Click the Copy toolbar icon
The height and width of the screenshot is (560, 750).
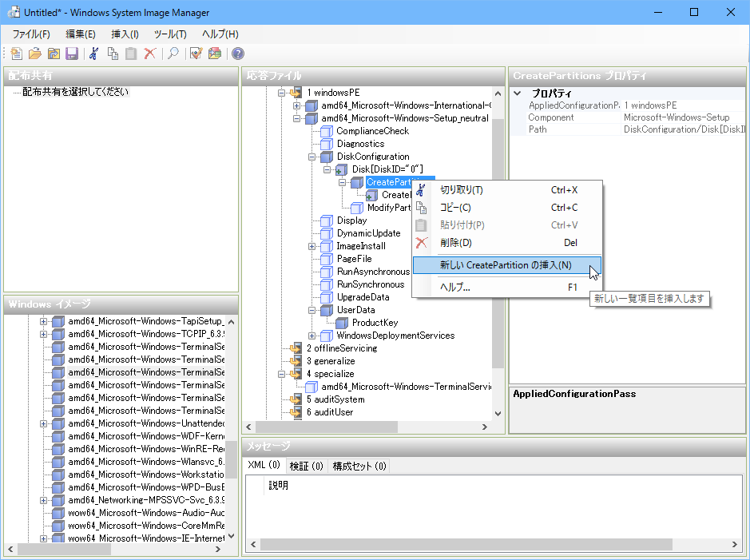[113, 54]
